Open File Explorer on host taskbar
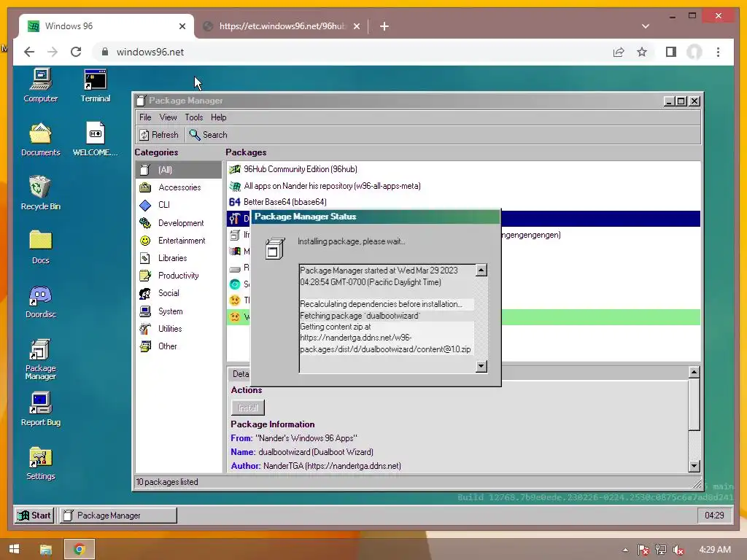The image size is (747, 560). 46,550
